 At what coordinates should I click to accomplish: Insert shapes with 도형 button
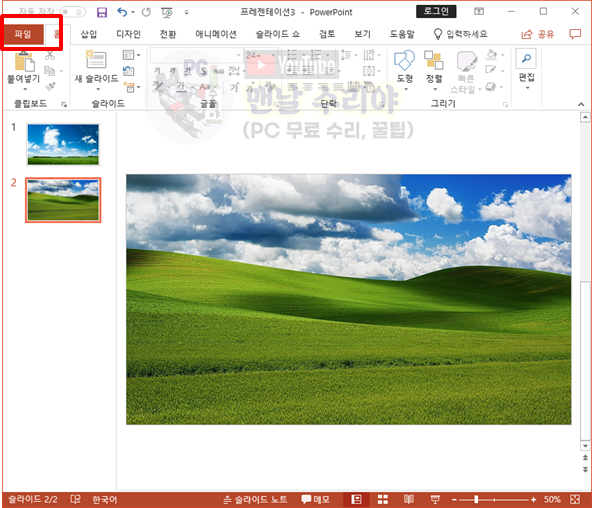tap(404, 71)
